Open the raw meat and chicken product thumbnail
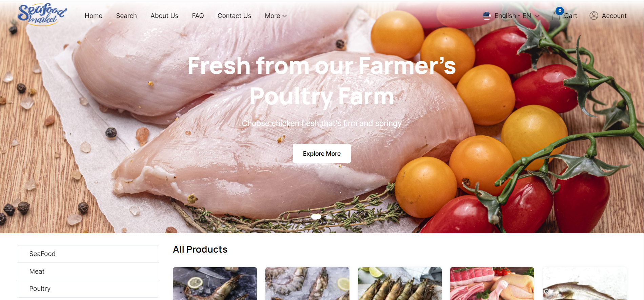The width and height of the screenshot is (644, 300). (x=492, y=283)
